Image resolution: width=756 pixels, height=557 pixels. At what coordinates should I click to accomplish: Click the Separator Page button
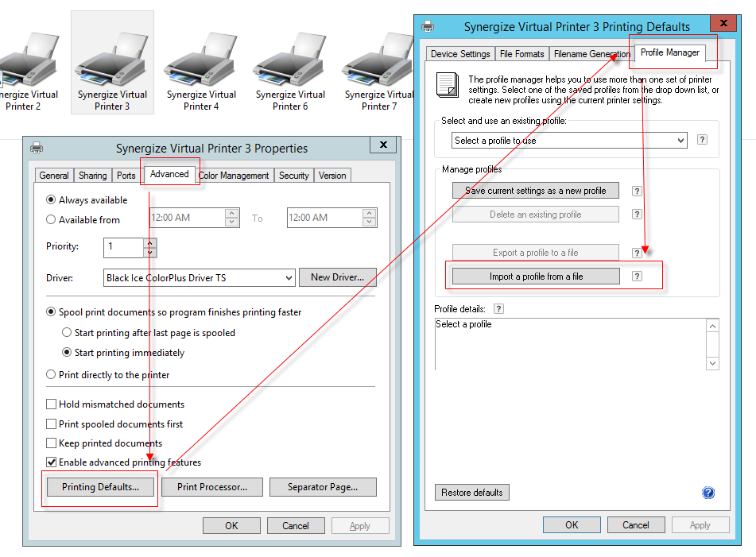click(x=323, y=486)
